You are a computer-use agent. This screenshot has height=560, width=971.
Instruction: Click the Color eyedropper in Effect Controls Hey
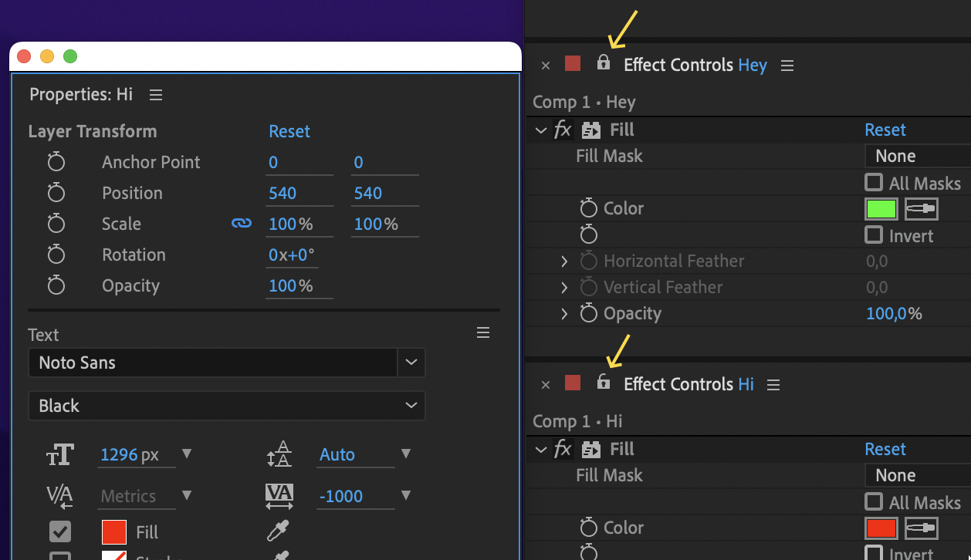coord(921,208)
